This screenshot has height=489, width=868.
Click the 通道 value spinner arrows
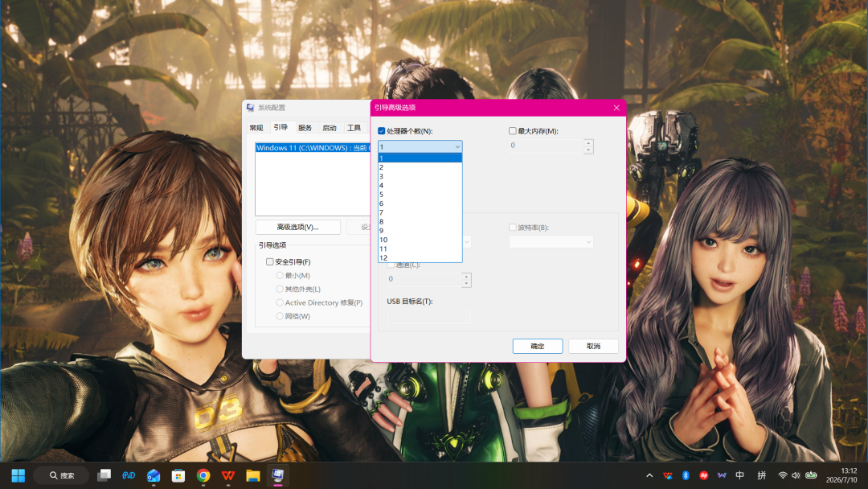pos(466,279)
